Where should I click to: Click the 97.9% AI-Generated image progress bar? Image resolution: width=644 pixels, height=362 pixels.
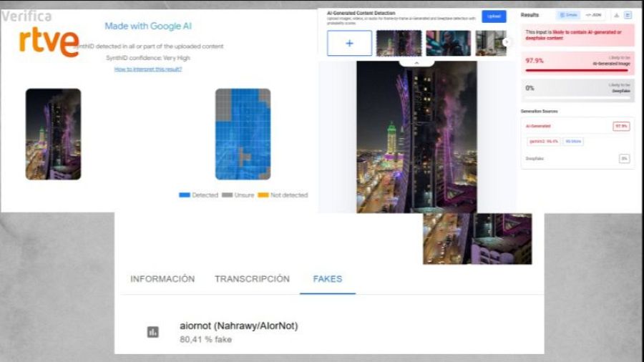(x=577, y=71)
